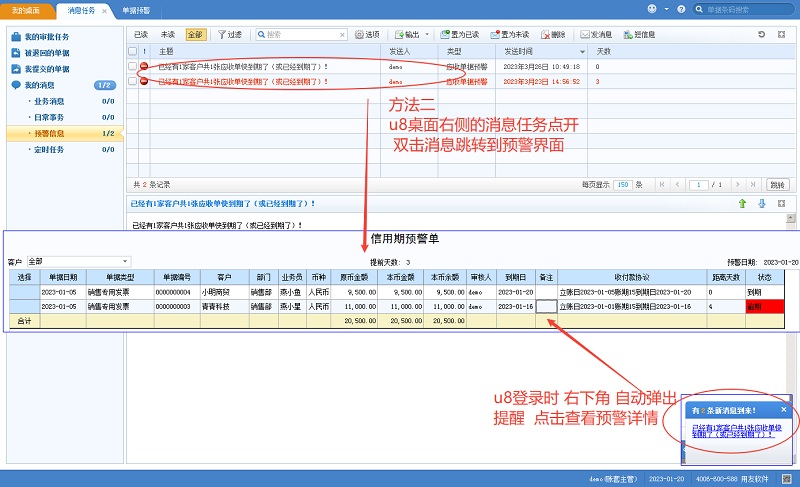The height and width of the screenshot is (487, 800).
Task: Edit the 每页显示 150 field
Action: coord(623,185)
